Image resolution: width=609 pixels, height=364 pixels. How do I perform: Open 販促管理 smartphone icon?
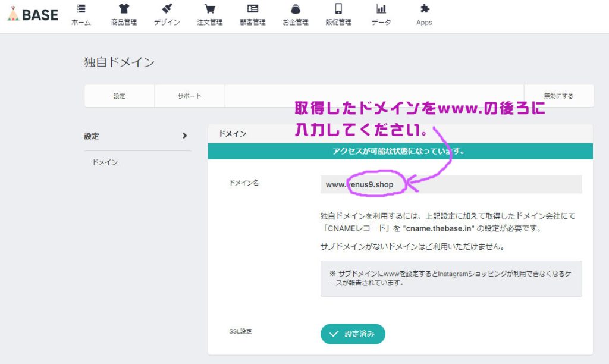pyautogui.click(x=338, y=9)
